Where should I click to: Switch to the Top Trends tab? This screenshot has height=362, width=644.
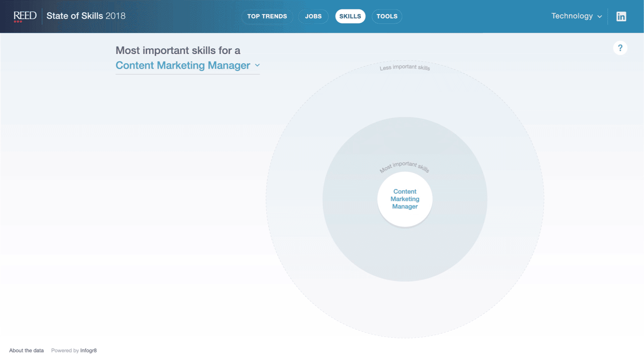(x=267, y=16)
